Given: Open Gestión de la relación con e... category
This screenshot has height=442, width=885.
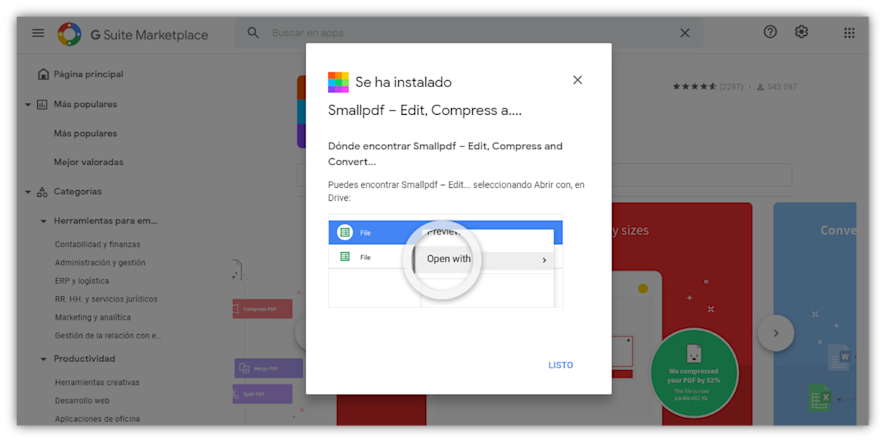Looking at the screenshot, I should pos(108,335).
